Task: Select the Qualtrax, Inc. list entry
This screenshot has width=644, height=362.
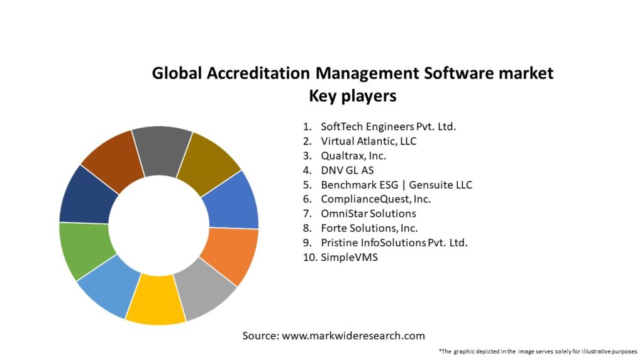Action: tap(353, 155)
